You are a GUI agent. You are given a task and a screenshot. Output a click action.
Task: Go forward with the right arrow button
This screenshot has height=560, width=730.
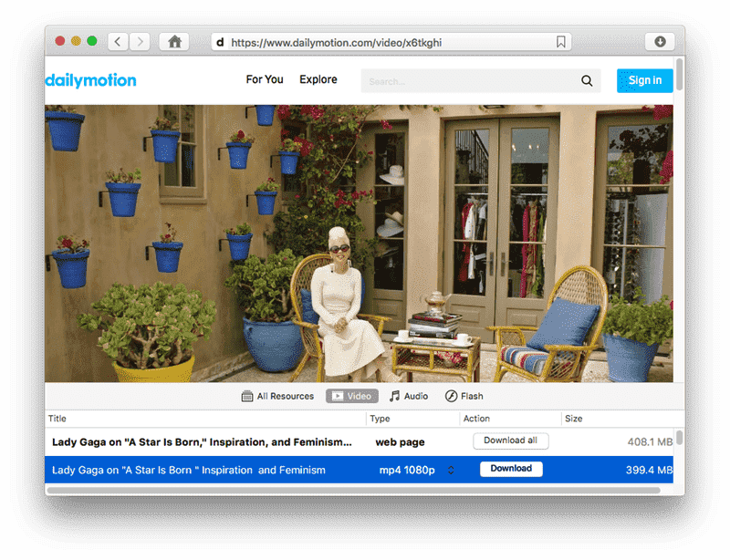point(140,42)
